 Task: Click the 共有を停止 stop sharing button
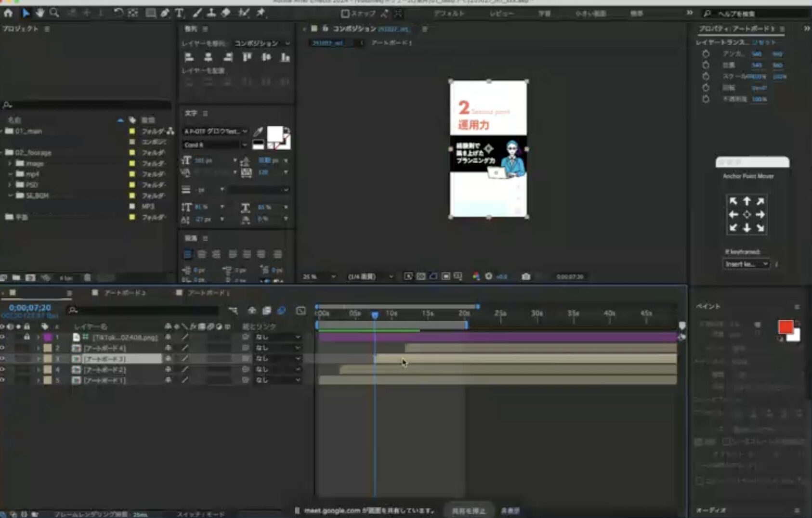pos(468,511)
